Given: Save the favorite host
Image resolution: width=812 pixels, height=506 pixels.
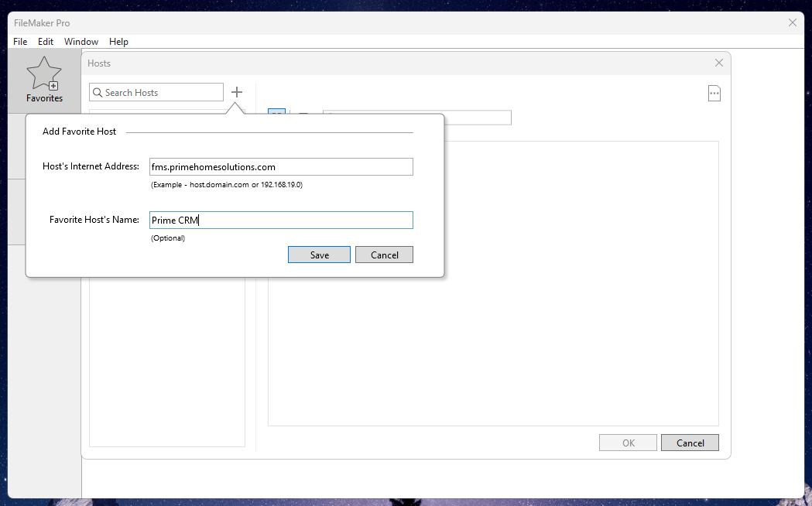Looking at the screenshot, I should click(x=319, y=255).
